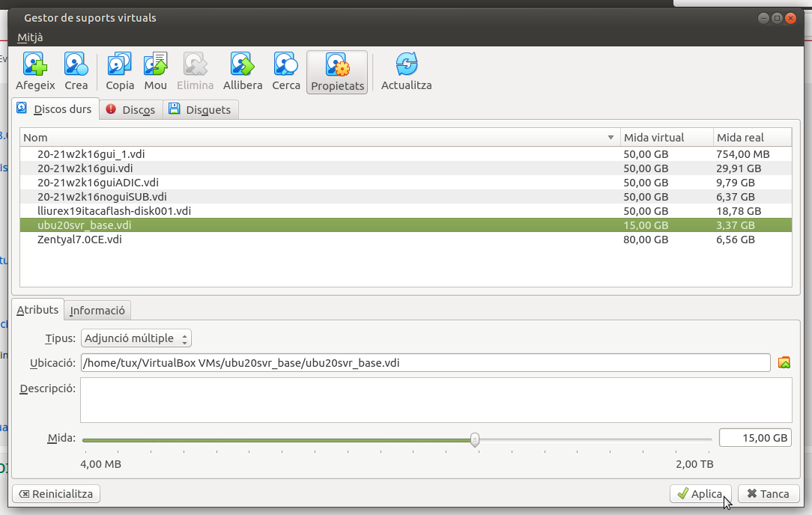Select Zentyal7.0CE.vdi in disk list
This screenshot has width=812, height=515.
point(79,240)
